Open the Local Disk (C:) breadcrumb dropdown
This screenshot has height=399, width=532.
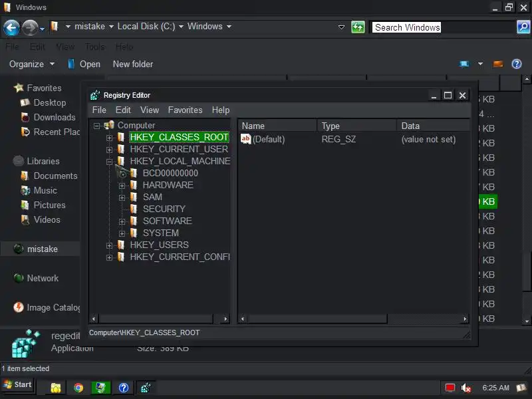(x=181, y=27)
